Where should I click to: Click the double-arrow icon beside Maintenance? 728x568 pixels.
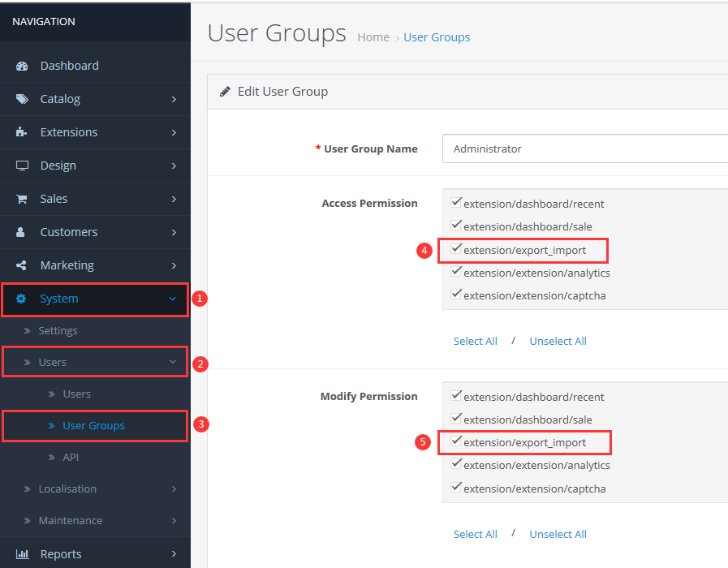click(x=28, y=521)
